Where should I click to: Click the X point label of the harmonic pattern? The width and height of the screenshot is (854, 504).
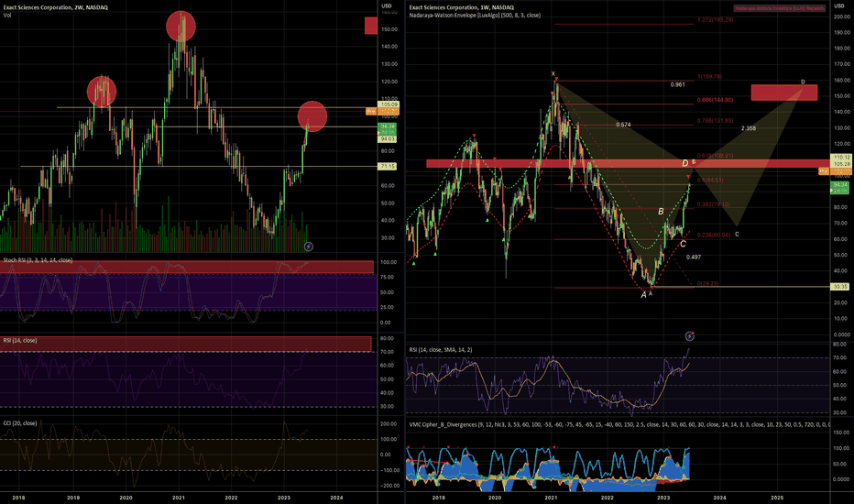pyautogui.click(x=553, y=73)
